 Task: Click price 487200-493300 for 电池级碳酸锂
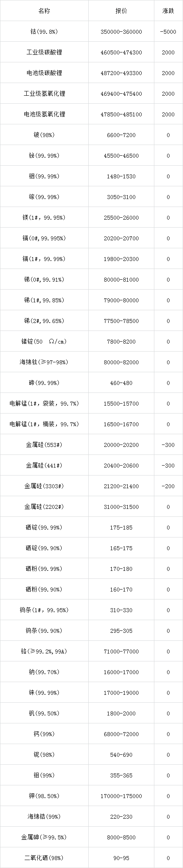click(x=121, y=73)
